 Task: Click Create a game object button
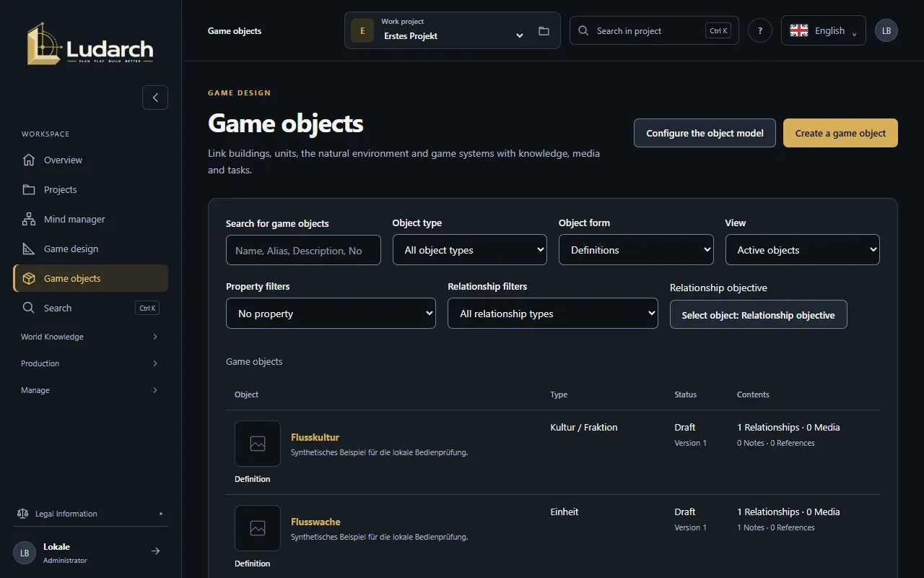[x=840, y=133]
